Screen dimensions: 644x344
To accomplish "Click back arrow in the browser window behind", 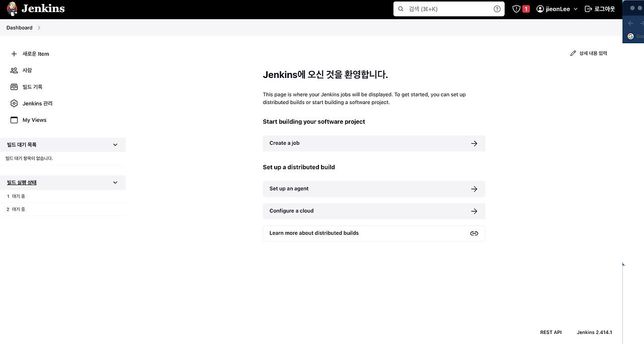I will tap(630, 23).
